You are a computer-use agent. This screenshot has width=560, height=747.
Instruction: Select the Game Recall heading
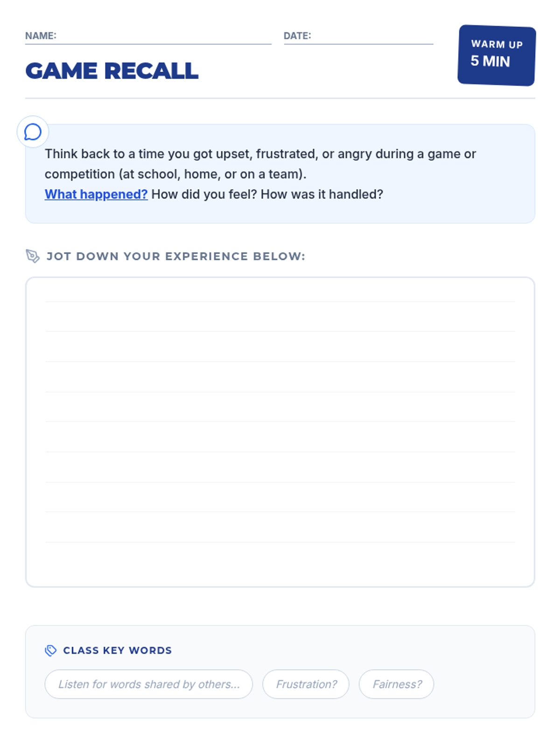112,71
